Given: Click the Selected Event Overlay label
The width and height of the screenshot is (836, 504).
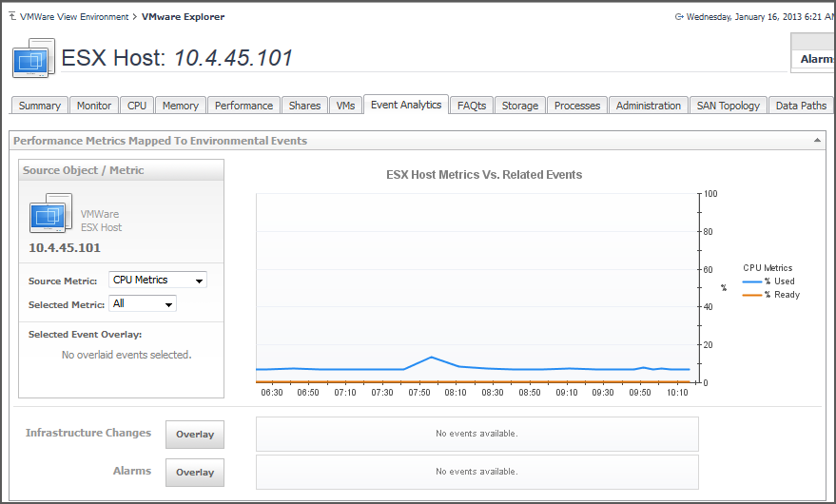Looking at the screenshot, I should (85, 335).
